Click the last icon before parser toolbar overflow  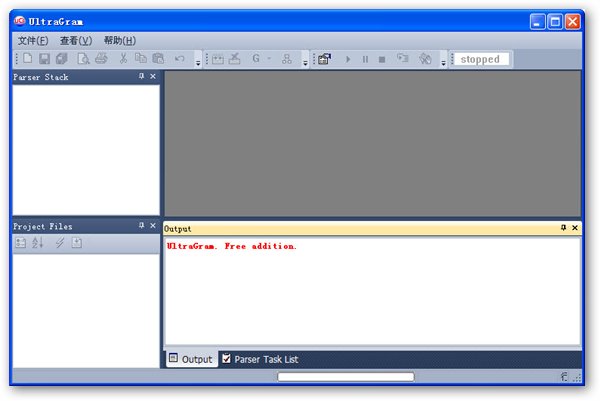tap(425, 59)
